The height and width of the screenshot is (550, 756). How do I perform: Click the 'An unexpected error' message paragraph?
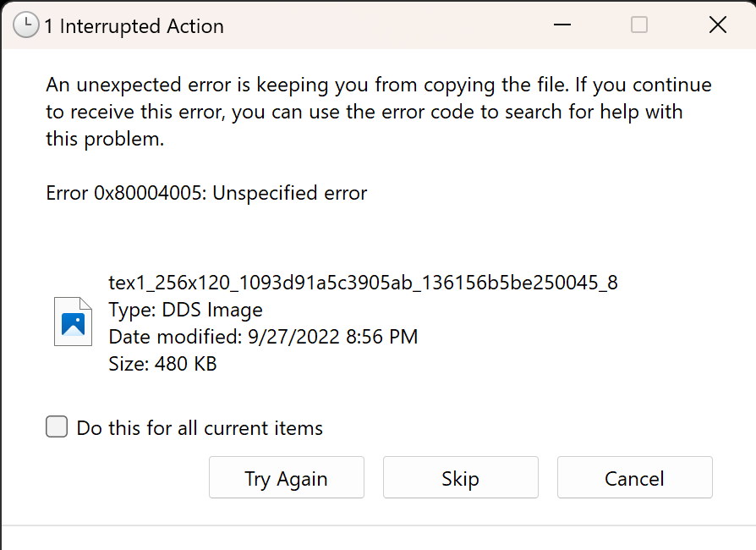379,112
